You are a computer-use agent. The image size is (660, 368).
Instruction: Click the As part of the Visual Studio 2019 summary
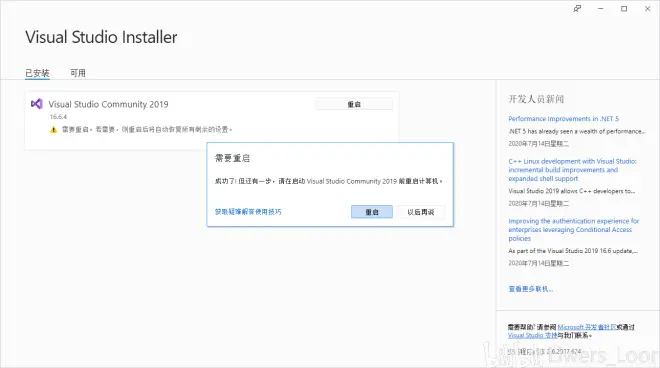(573, 251)
